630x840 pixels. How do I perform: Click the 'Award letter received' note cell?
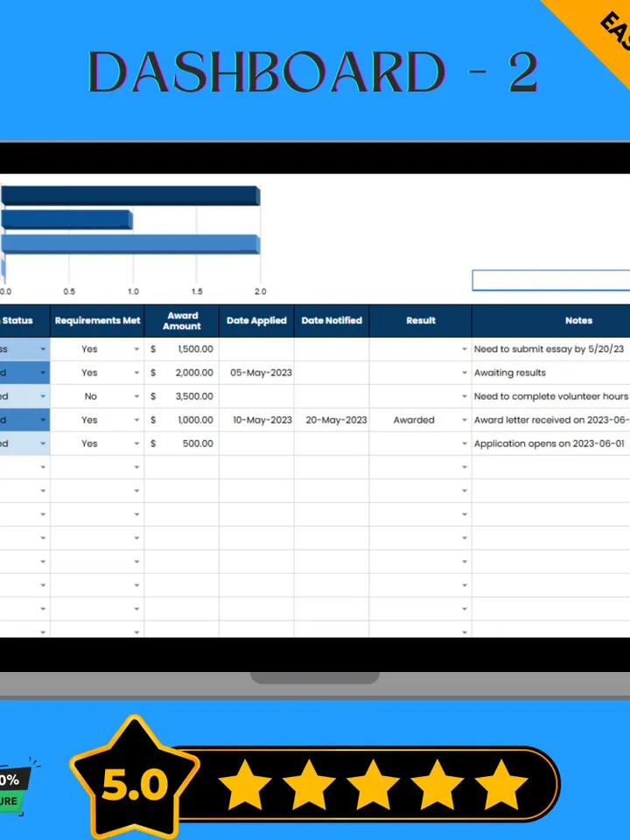(551, 420)
